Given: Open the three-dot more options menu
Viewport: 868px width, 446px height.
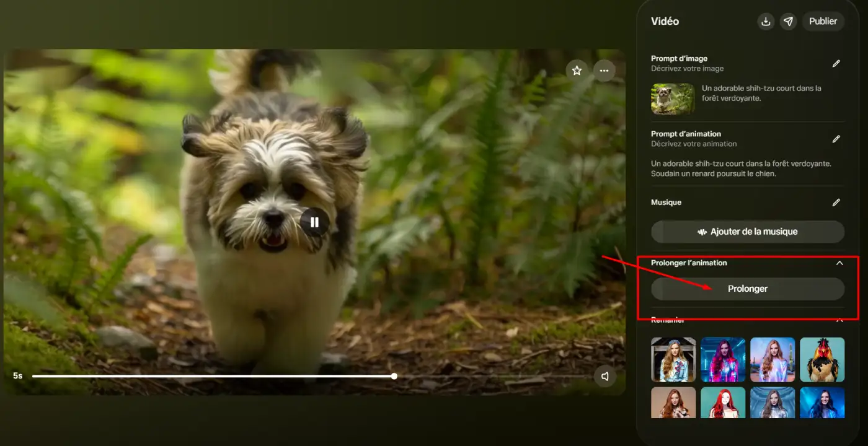Looking at the screenshot, I should [x=604, y=71].
